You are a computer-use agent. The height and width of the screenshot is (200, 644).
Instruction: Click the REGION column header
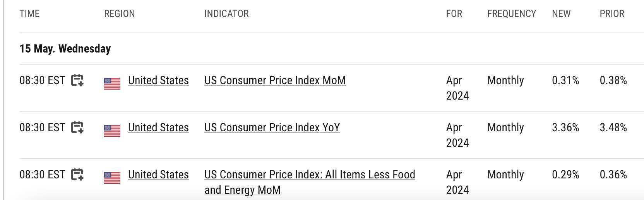pyautogui.click(x=120, y=14)
